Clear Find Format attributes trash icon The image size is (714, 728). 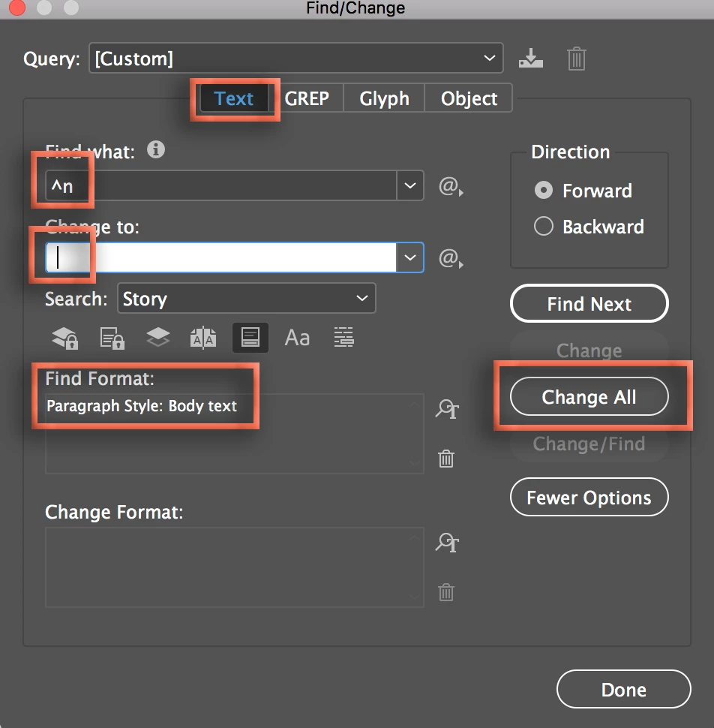pyautogui.click(x=445, y=459)
